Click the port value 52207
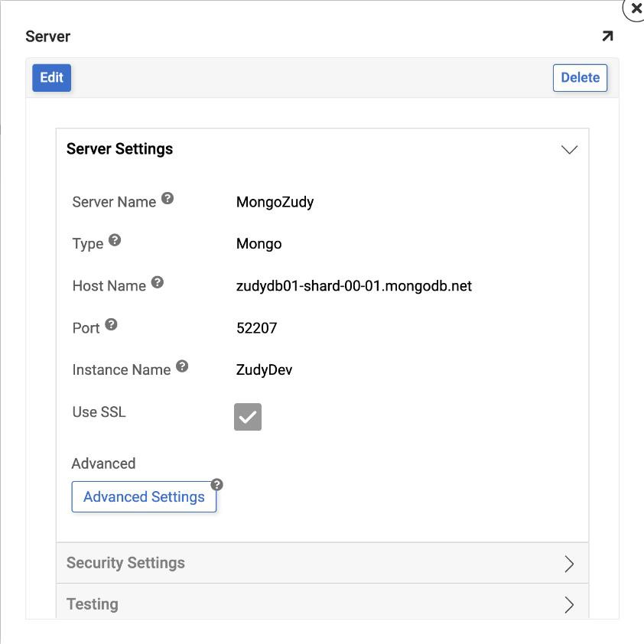The height and width of the screenshot is (644, 644). click(257, 328)
